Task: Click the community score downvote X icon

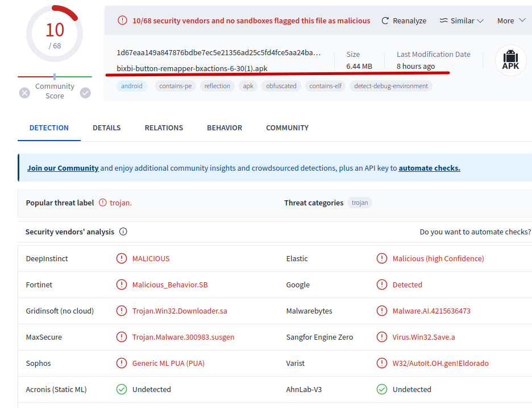Action: point(24,93)
